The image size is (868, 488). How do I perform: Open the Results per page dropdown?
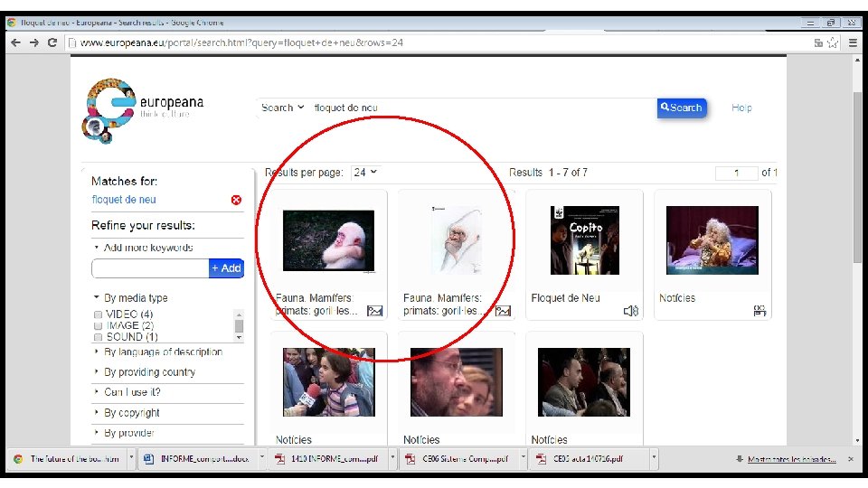click(x=365, y=173)
